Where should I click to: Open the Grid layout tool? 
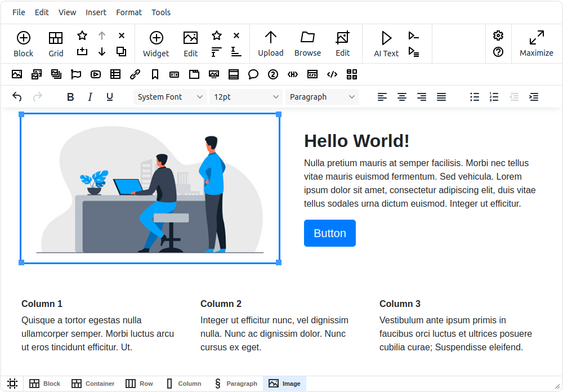(56, 44)
